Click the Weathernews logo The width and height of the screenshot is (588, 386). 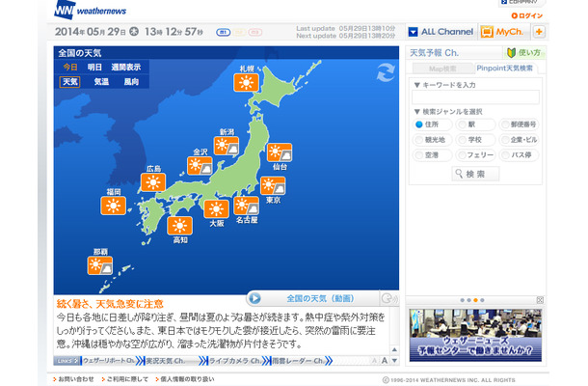(x=91, y=11)
